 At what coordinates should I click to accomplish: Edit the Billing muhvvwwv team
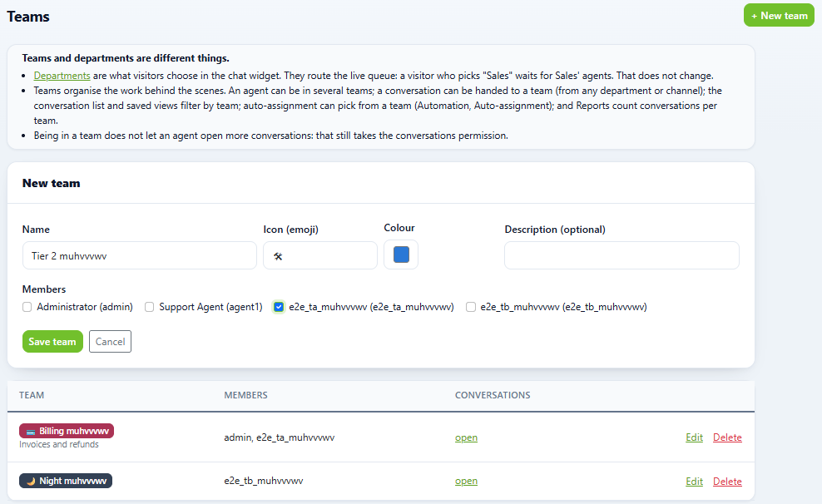pos(694,437)
